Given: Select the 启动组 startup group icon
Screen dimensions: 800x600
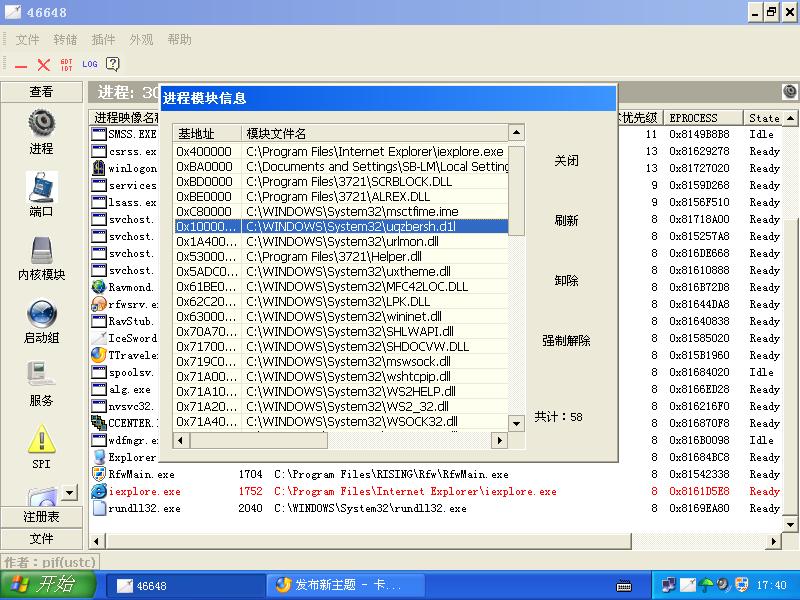Looking at the screenshot, I should (41, 313).
